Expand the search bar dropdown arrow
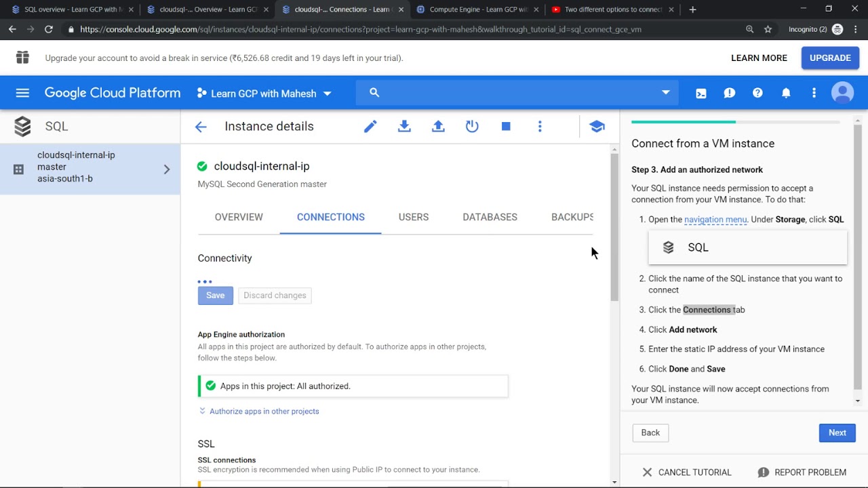 [665, 93]
